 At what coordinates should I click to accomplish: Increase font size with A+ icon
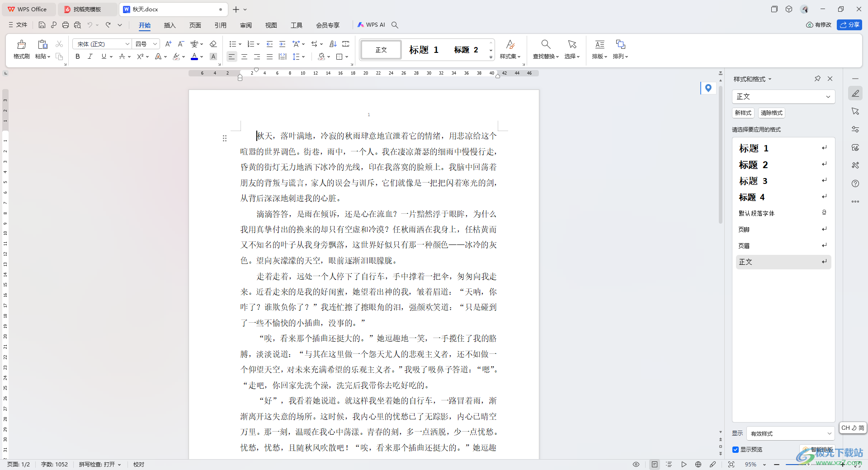(x=168, y=44)
